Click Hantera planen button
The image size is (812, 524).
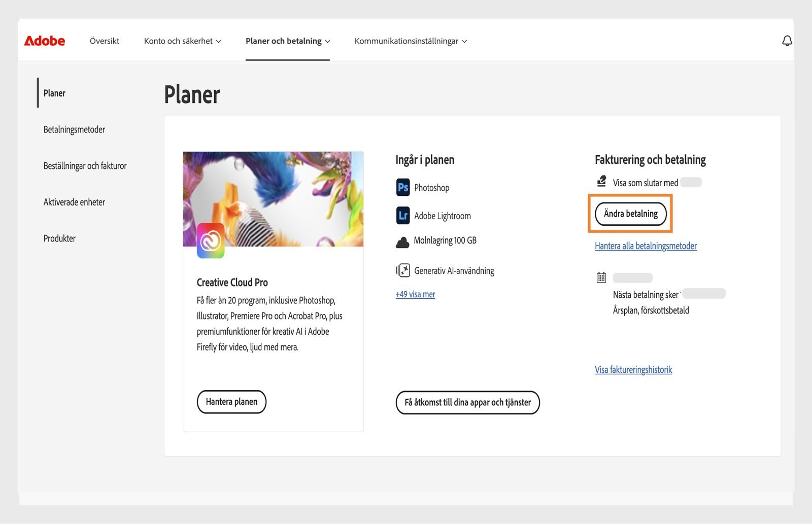[231, 402]
